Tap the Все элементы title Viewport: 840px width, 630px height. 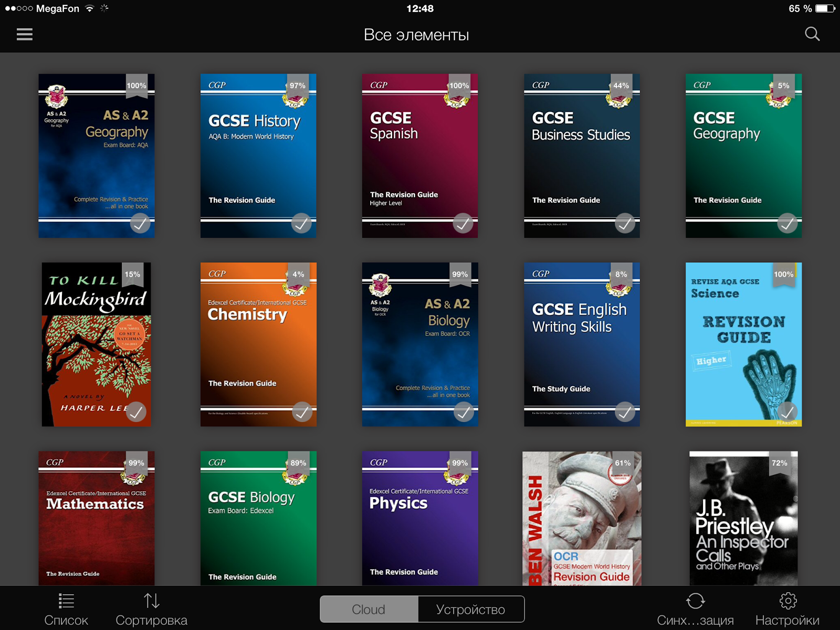(x=416, y=35)
